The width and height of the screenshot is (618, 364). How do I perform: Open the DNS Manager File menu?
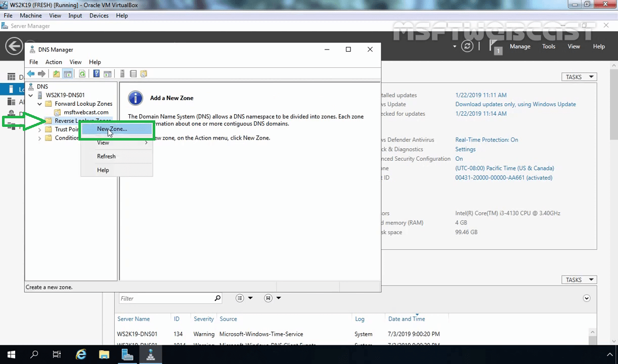[33, 62]
